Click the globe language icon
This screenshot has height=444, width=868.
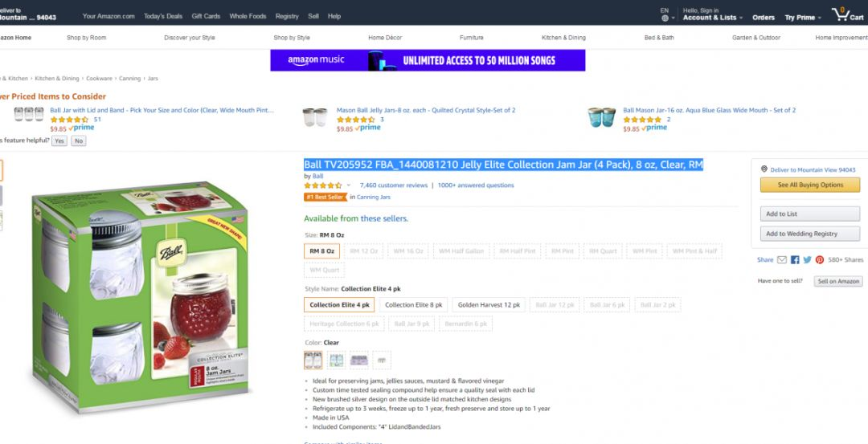tap(665, 18)
